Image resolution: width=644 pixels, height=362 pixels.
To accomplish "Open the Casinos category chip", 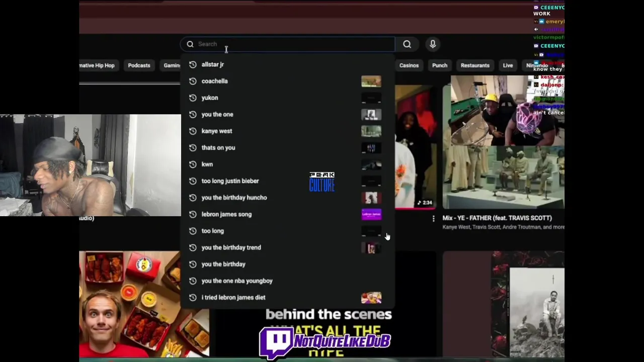I will pyautogui.click(x=409, y=65).
